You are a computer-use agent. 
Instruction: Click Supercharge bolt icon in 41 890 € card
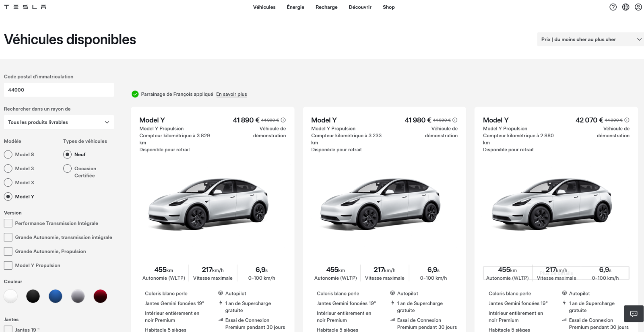coord(221,303)
